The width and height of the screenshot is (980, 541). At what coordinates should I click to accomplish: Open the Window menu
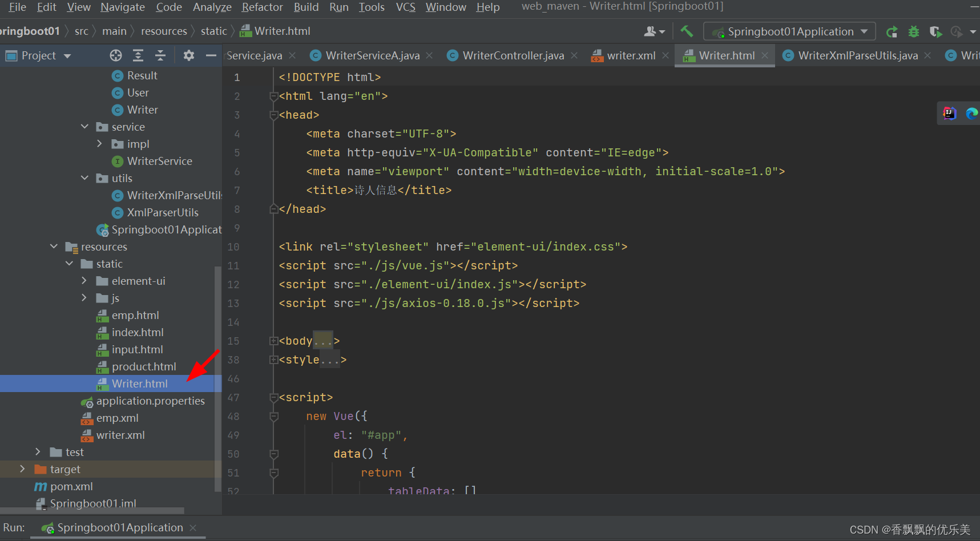pos(446,7)
